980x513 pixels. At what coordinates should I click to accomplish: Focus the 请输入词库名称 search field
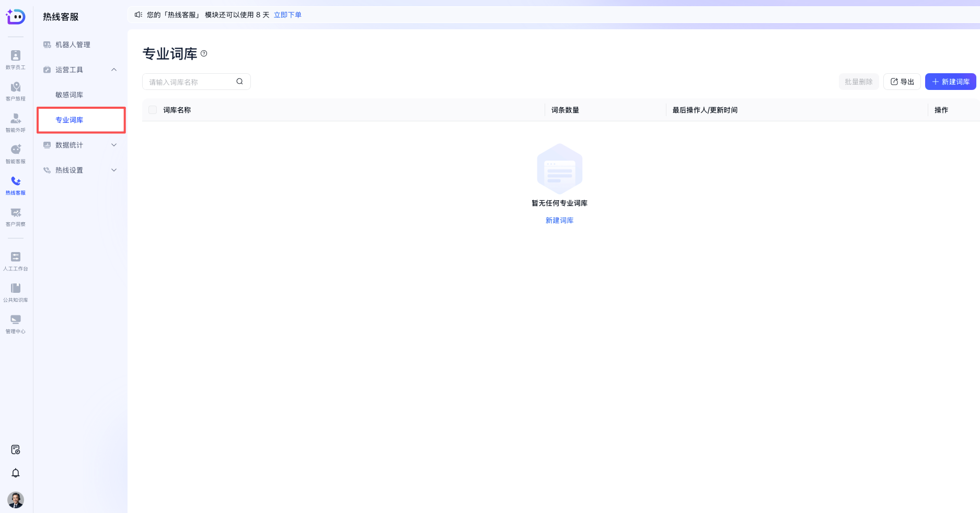tap(189, 82)
